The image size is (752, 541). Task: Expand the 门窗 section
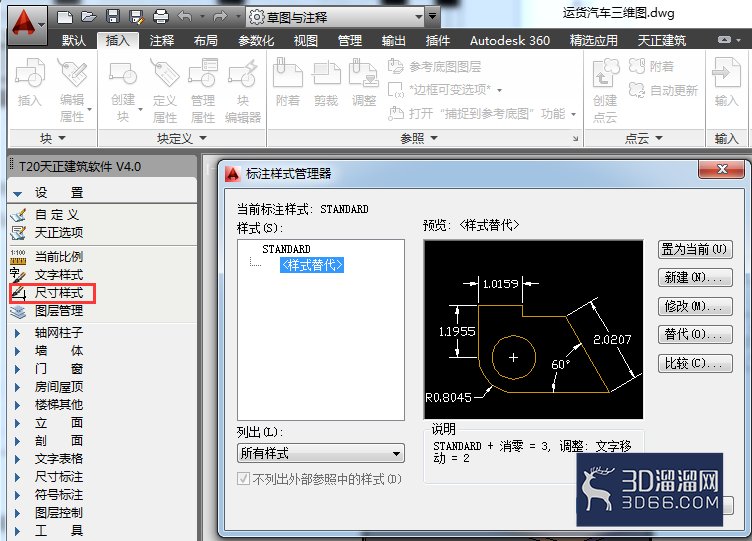click(x=18, y=369)
